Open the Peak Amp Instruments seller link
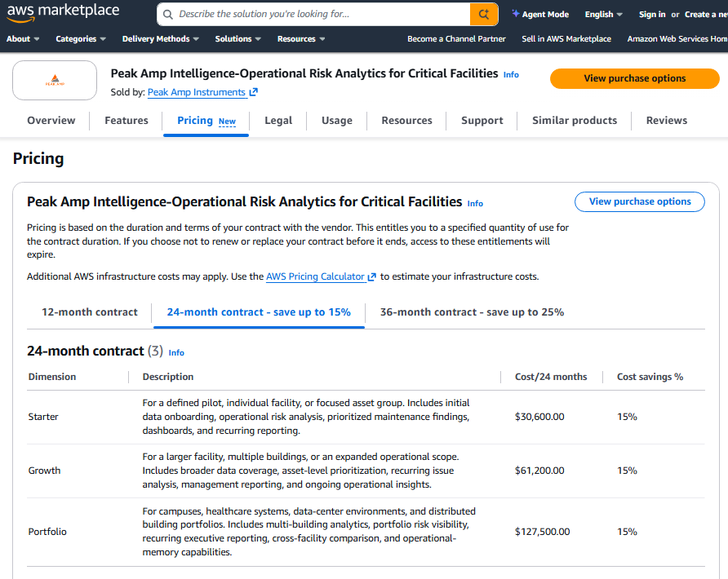The image size is (728, 579). pos(197,92)
